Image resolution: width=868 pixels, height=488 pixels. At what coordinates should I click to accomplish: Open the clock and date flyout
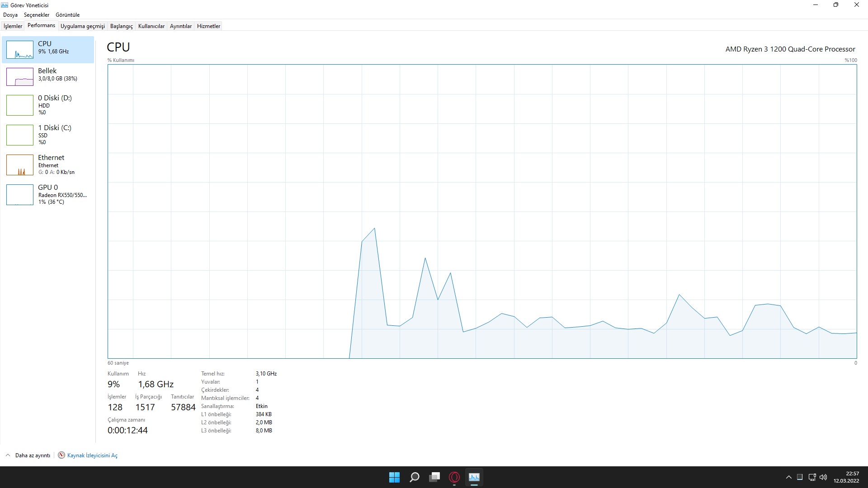point(846,477)
